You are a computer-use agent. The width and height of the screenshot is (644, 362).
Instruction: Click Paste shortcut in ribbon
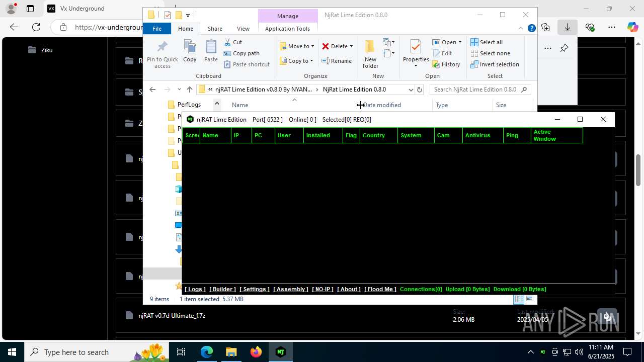tap(247, 64)
